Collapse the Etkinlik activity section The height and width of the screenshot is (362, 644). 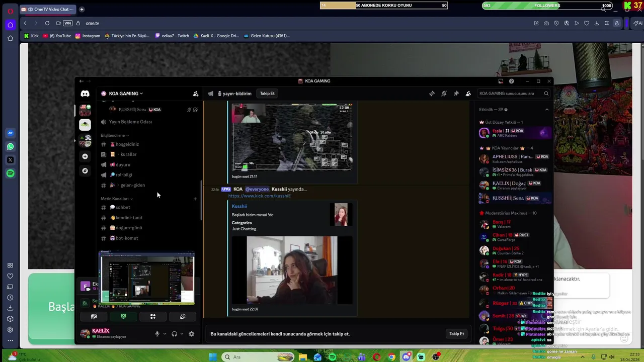pyautogui.click(x=547, y=110)
